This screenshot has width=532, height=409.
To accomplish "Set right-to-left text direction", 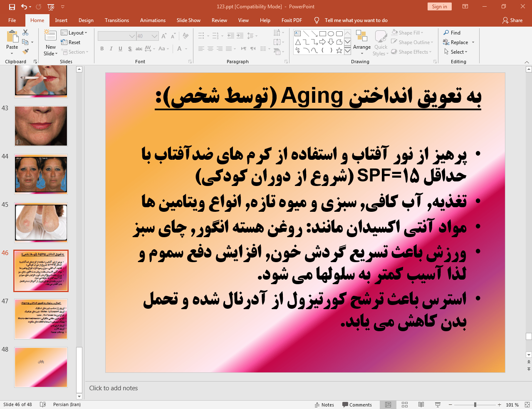I will (x=253, y=49).
